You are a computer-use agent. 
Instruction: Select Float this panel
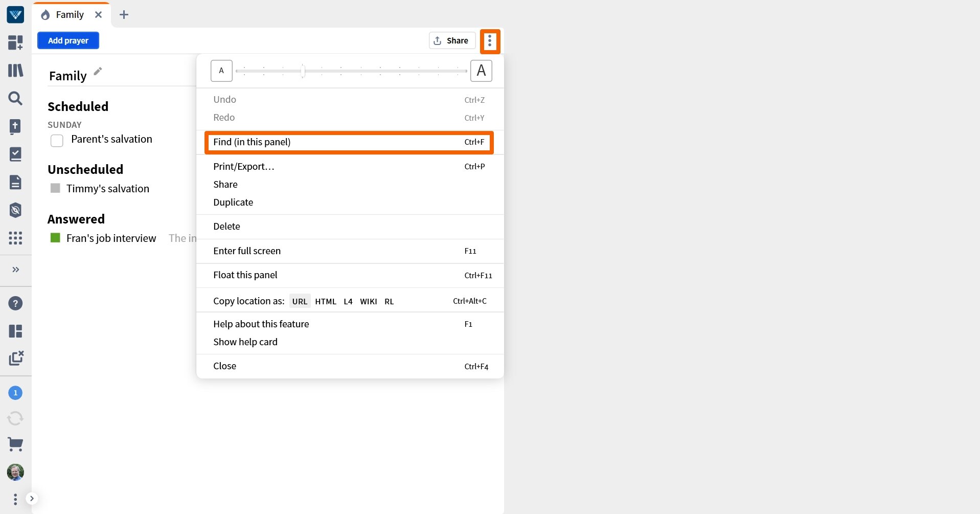(350, 275)
